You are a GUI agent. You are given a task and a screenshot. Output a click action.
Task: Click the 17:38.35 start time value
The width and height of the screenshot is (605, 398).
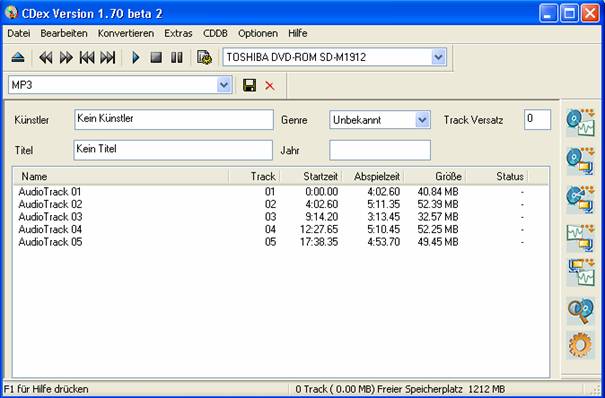click(319, 242)
